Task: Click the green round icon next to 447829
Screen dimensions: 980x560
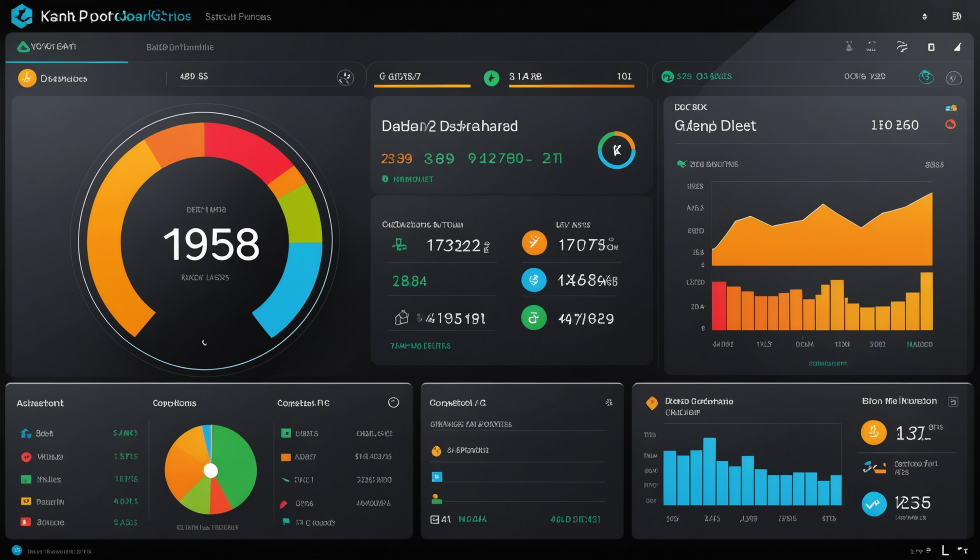Action: (534, 318)
